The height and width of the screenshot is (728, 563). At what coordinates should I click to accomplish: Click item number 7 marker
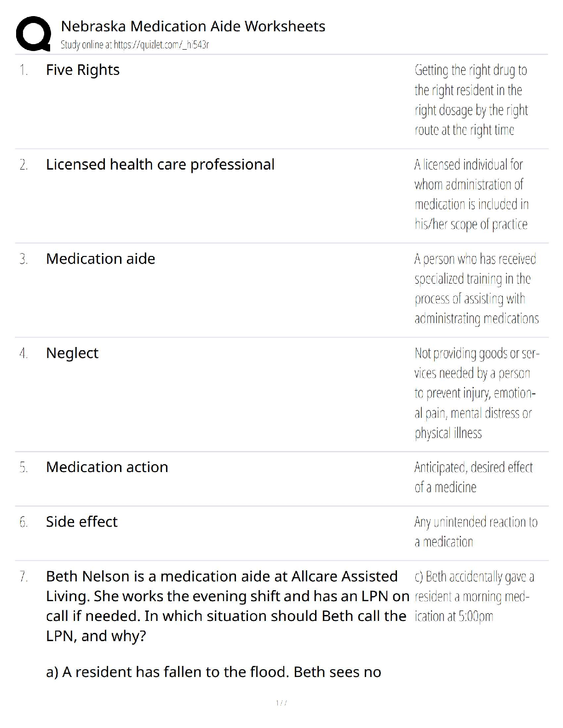(24, 576)
